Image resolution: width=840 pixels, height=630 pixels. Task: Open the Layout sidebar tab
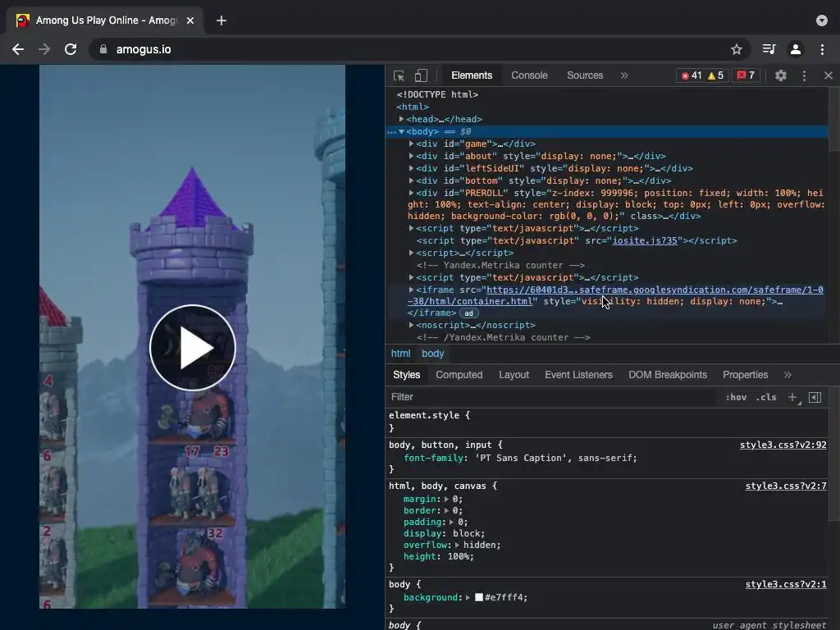point(514,375)
